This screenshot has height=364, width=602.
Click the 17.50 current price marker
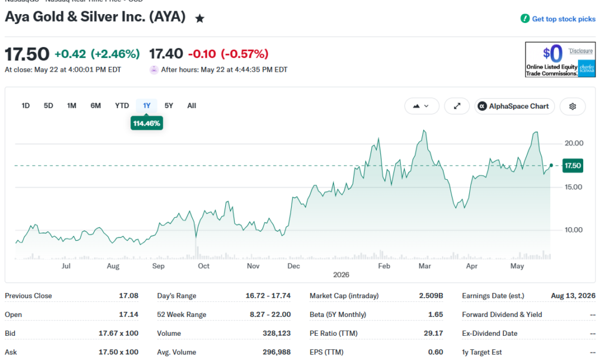pos(573,166)
